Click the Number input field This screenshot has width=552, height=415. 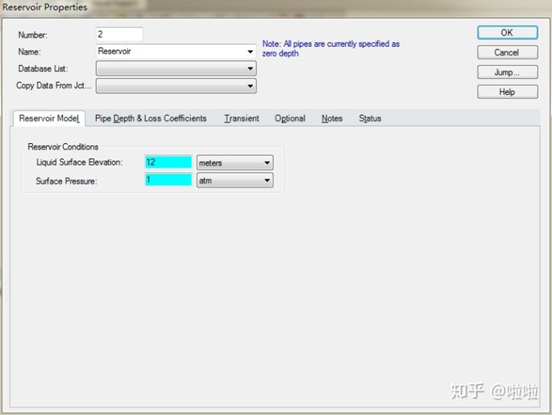point(119,34)
